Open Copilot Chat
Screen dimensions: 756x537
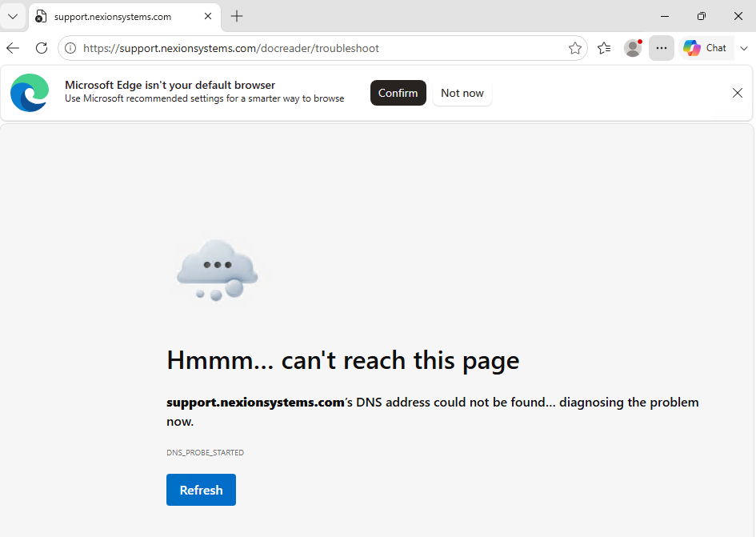coord(706,48)
